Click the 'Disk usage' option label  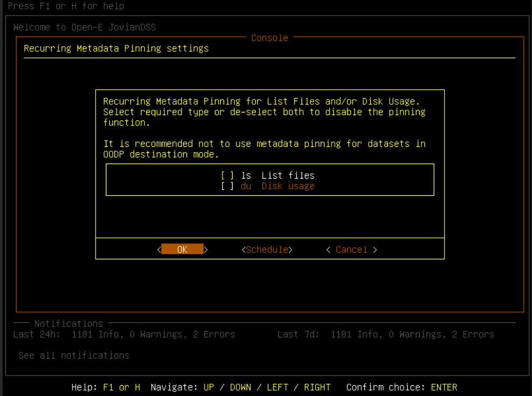click(288, 186)
